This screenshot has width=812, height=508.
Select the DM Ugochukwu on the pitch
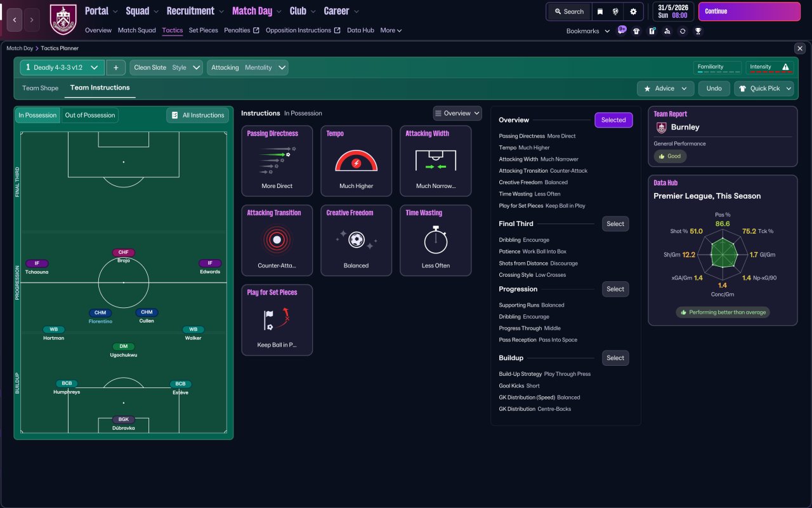pos(123,350)
